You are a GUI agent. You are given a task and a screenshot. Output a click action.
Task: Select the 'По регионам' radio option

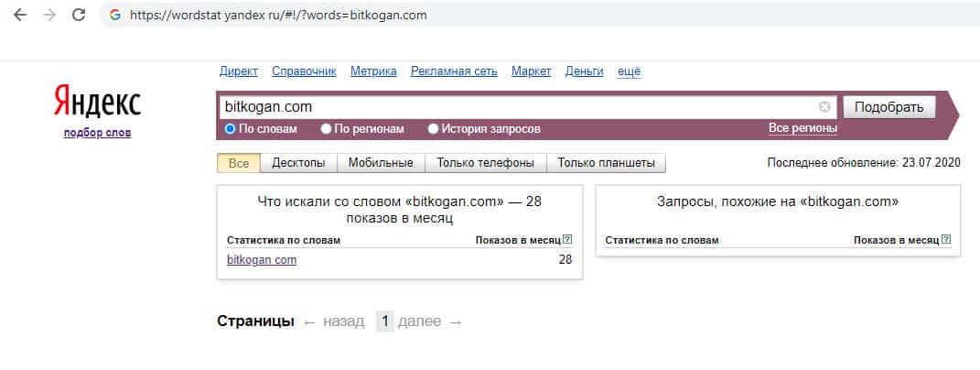tap(326, 129)
